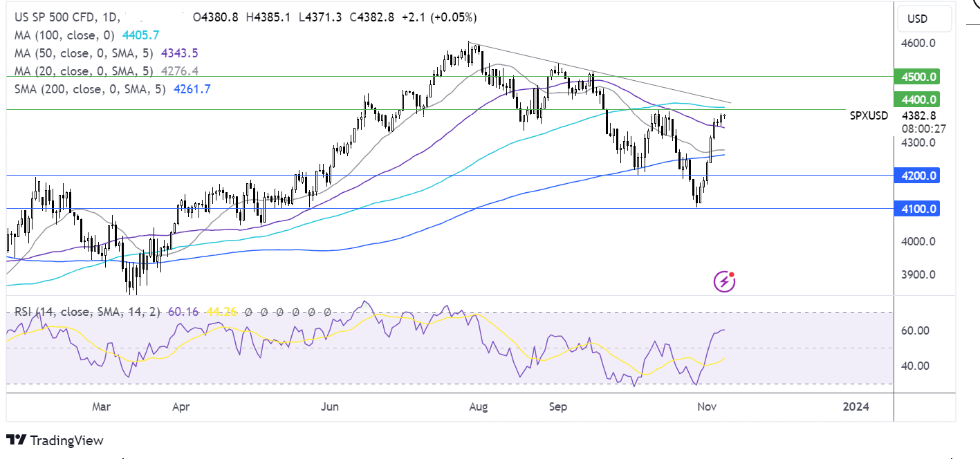Click the 4600.0 price scale label
The image size is (980, 459).
[x=919, y=43]
